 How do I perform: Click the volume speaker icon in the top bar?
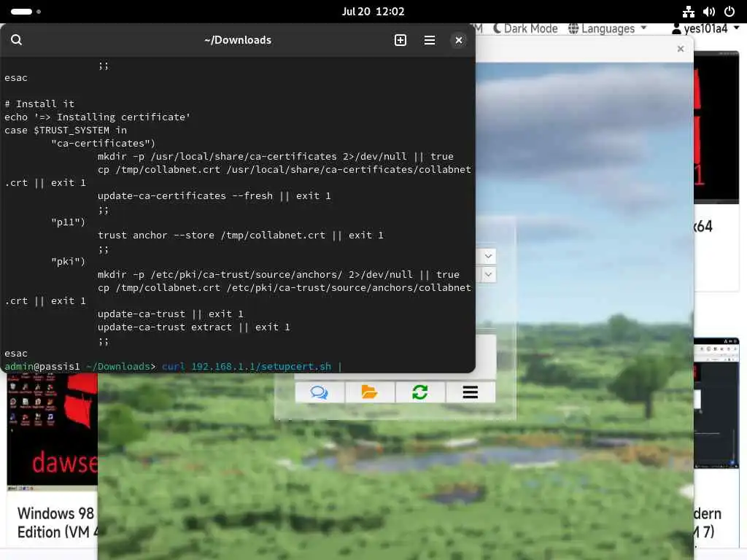(x=709, y=12)
